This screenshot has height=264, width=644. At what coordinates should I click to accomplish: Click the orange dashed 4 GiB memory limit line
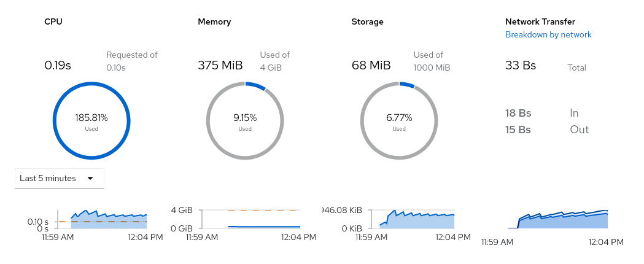264,210
